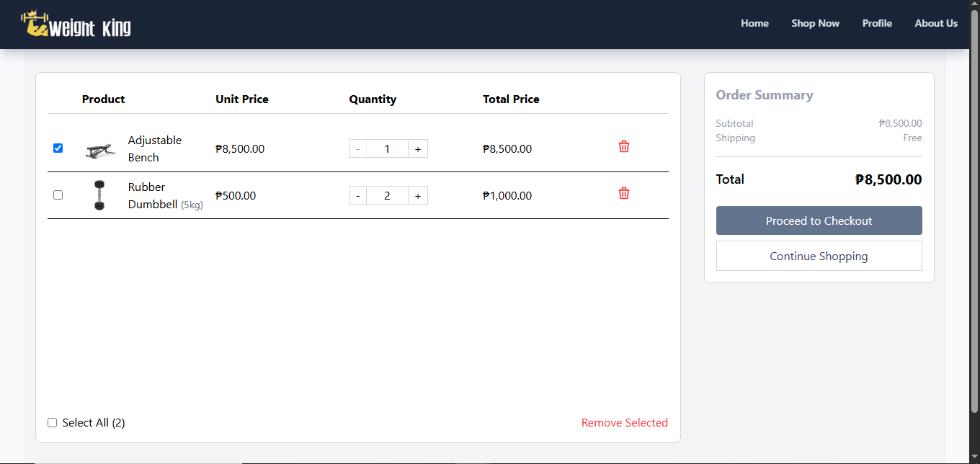Increase Rubber Dumbbell quantity with plus

418,196
